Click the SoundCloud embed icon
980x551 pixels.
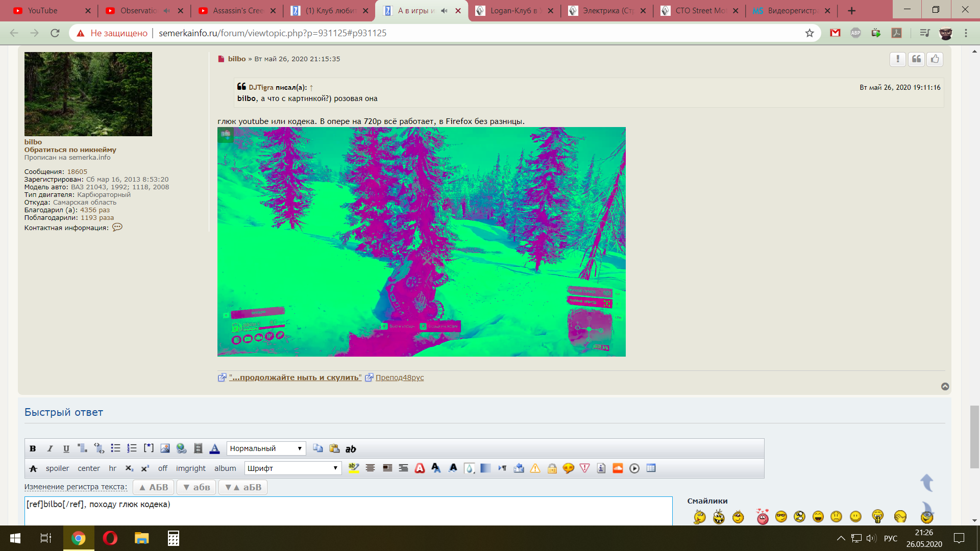[x=618, y=468]
